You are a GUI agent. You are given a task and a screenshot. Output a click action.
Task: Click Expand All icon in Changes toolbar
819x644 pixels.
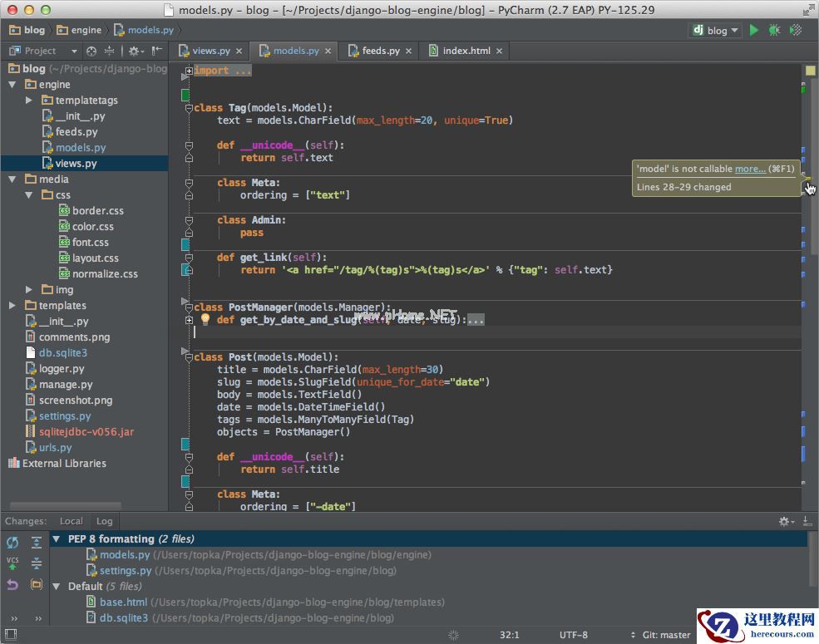[37, 543]
